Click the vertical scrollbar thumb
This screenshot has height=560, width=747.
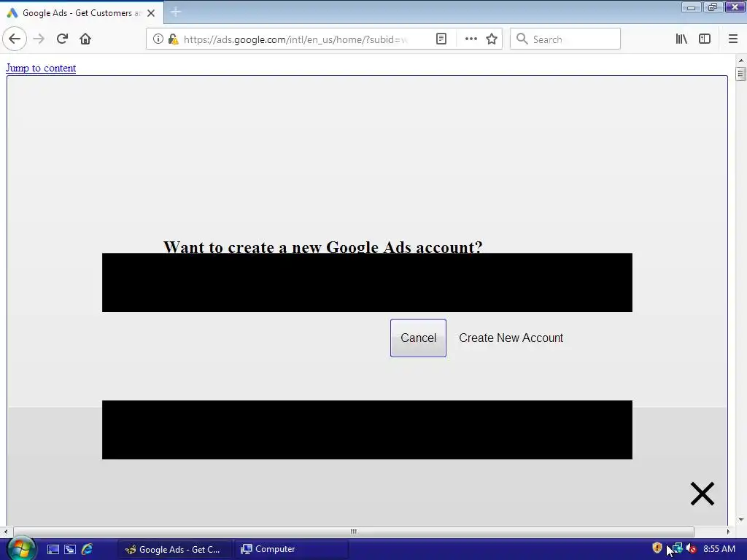tap(741, 74)
